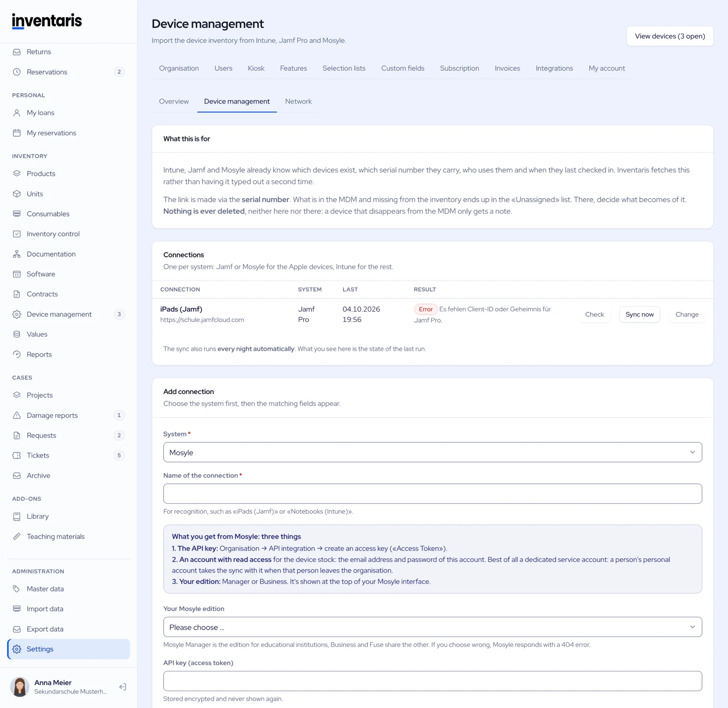Screen dimensions: 728x708
Task: Click the API key (access token) field
Action: 432,681
